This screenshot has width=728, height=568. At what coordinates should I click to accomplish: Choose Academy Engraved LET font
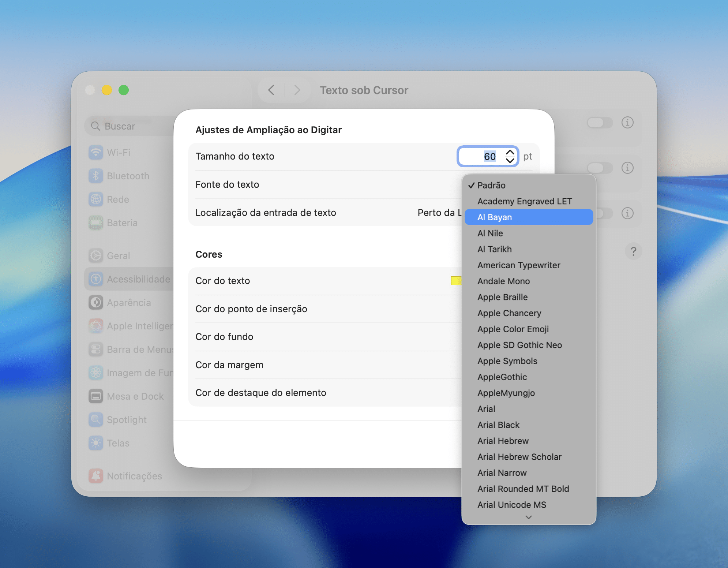click(x=529, y=201)
